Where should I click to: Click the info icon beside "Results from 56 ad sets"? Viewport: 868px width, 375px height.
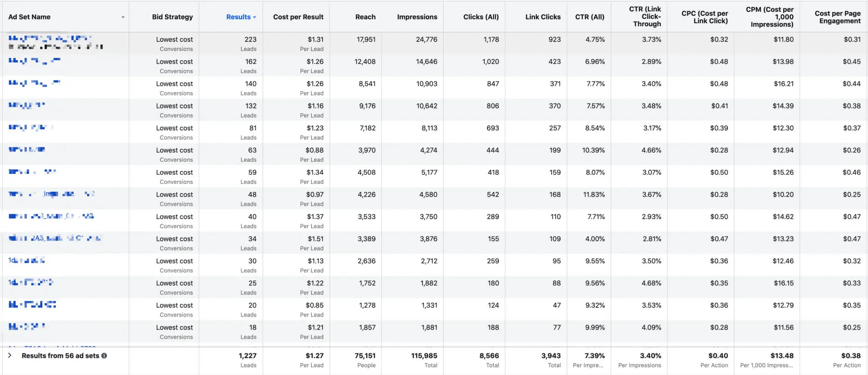[104, 356]
